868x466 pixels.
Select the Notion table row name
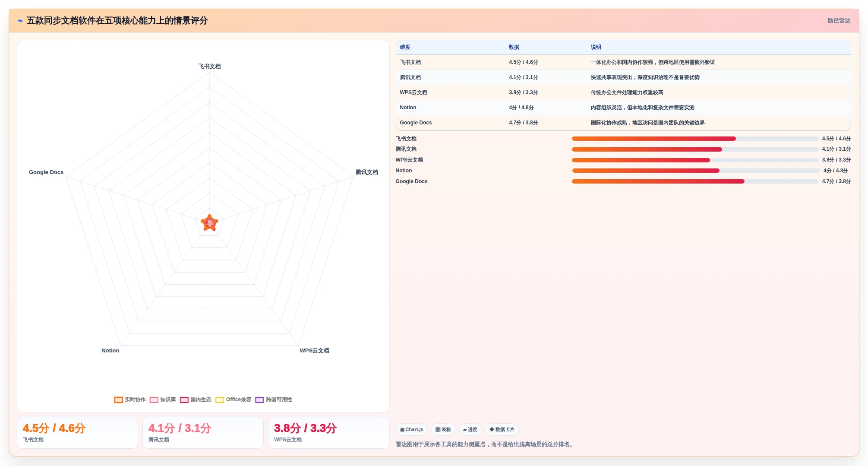click(x=408, y=108)
